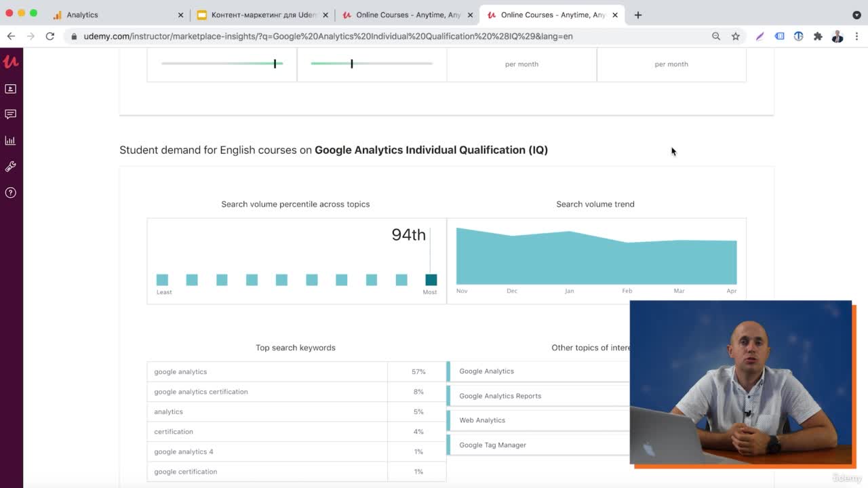Switch to the Контент-маркетинг для Udemy tab
868x488 pixels.
(263, 15)
